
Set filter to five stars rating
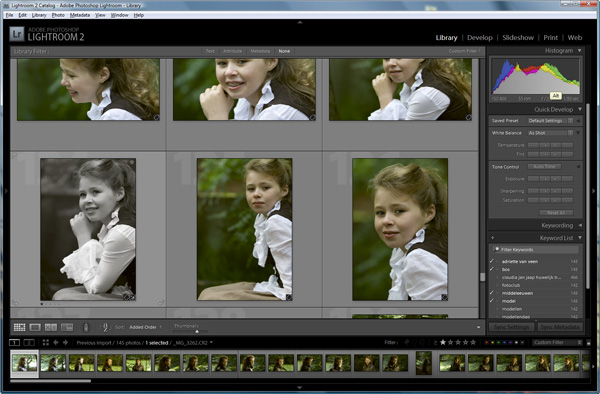click(473, 342)
